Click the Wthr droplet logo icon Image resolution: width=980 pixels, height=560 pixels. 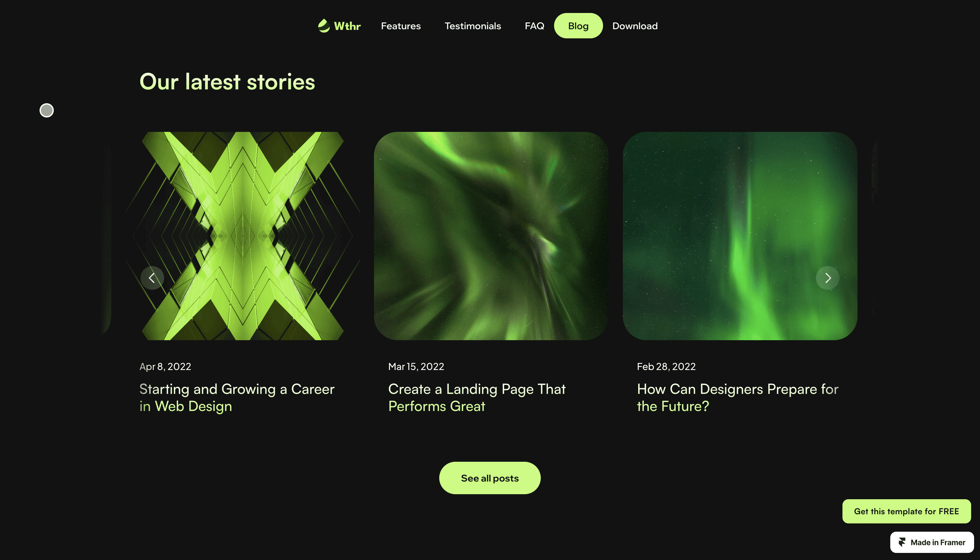click(x=324, y=26)
